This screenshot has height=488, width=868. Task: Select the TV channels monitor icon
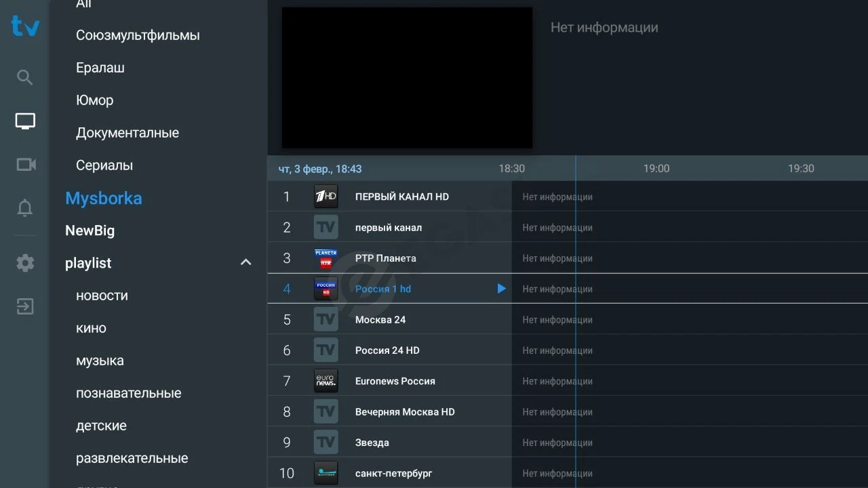click(25, 121)
